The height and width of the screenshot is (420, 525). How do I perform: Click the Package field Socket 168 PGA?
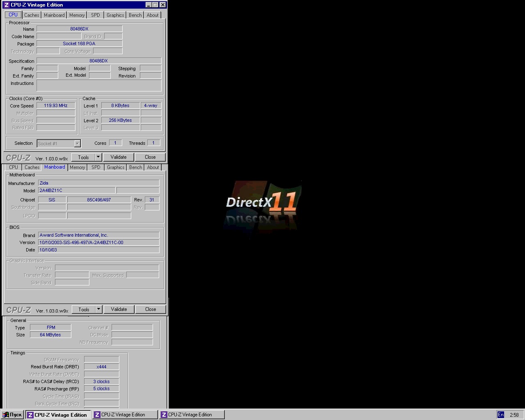[79, 43]
